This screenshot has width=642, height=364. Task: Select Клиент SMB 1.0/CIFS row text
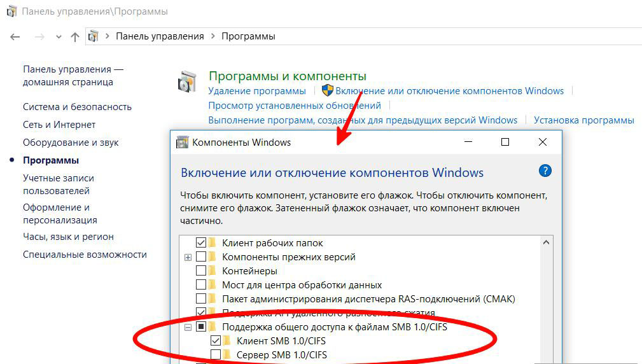click(281, 340)
